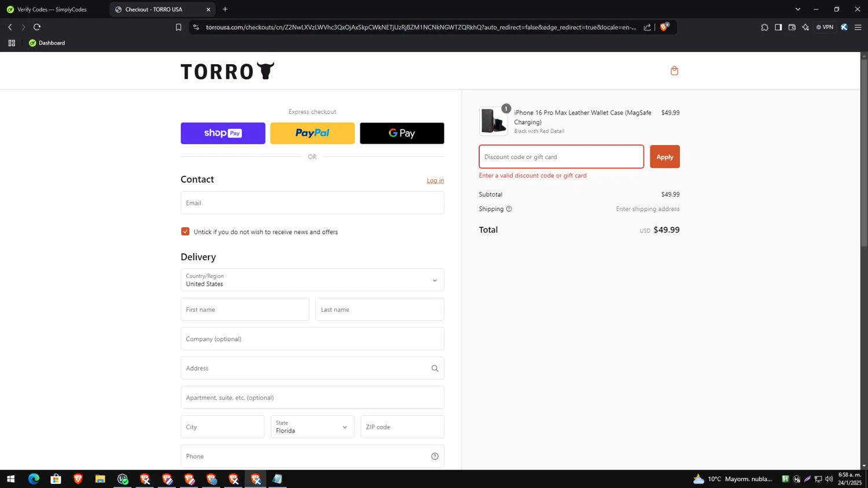Click the Log in link

coord(435,180)
